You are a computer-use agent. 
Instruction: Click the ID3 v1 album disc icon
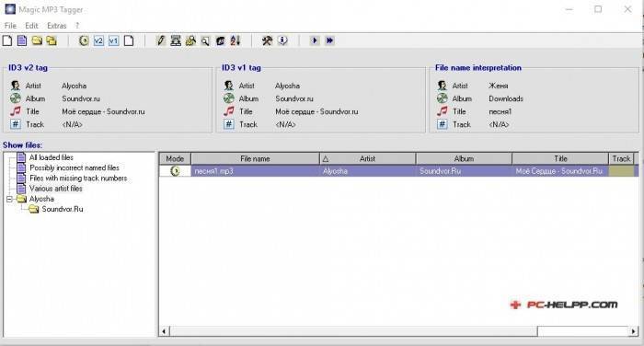click(229, 98)
